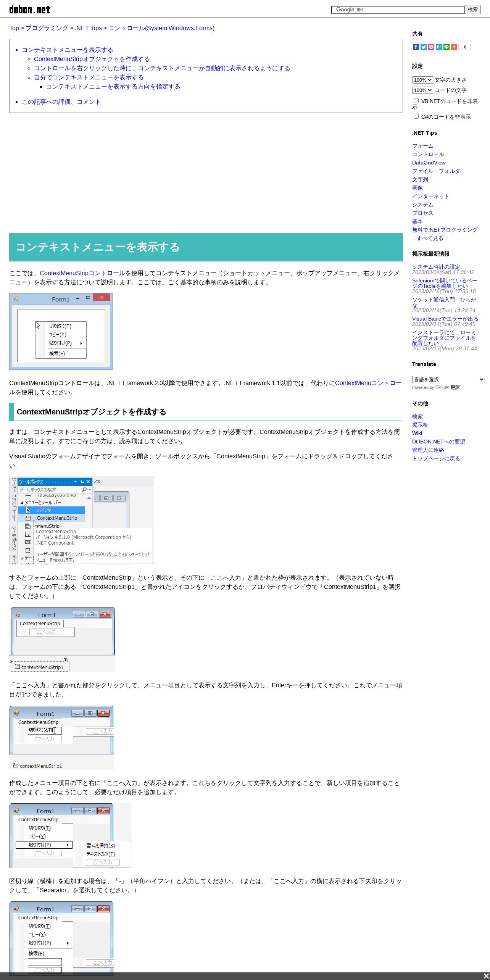Open プログラミング breadcrumb link
Viewport: 490px width, 980px height.
(47, 28)
